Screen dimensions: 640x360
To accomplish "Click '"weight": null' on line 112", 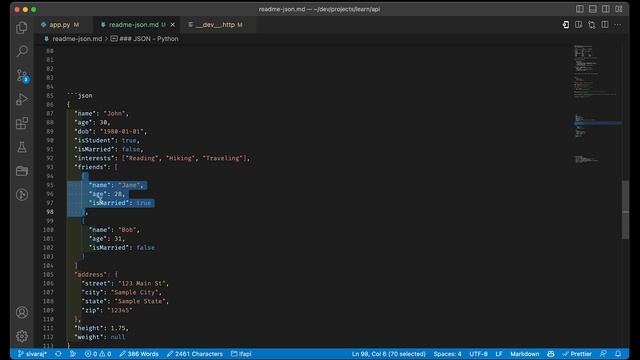I will pos(100,337).
